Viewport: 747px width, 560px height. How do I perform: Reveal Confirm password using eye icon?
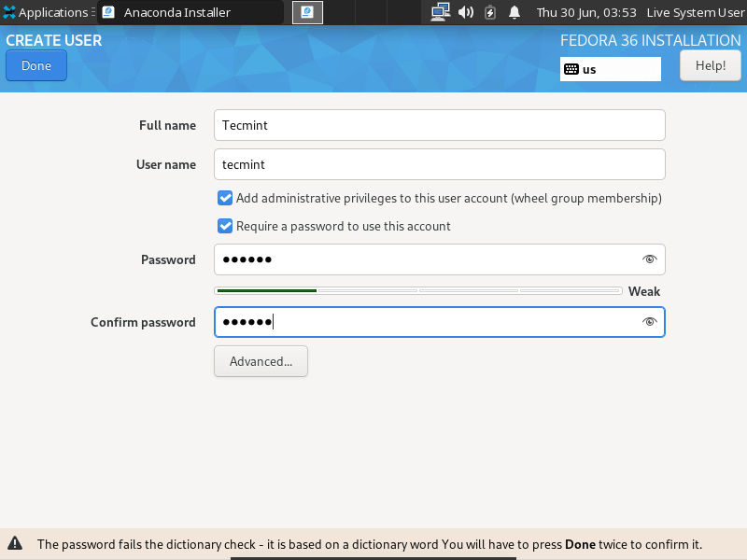pos(649,322)
